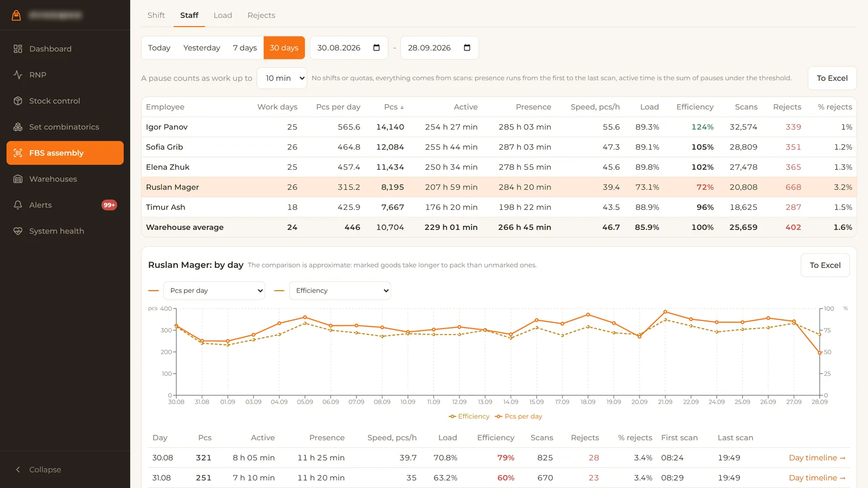The image size is (868, 488).
Task: Export staff table with top To Excel
Action: pyautogui.click(x=832, y=78)
